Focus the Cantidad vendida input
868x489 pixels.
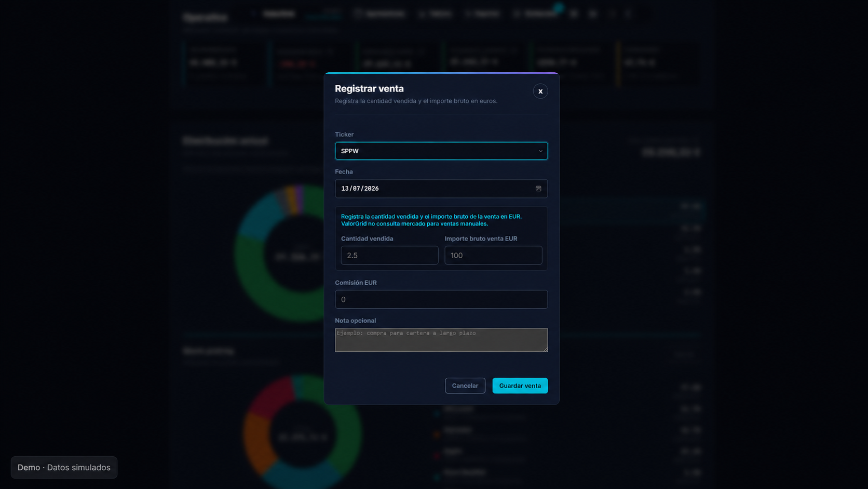click(x=389, y=255)
